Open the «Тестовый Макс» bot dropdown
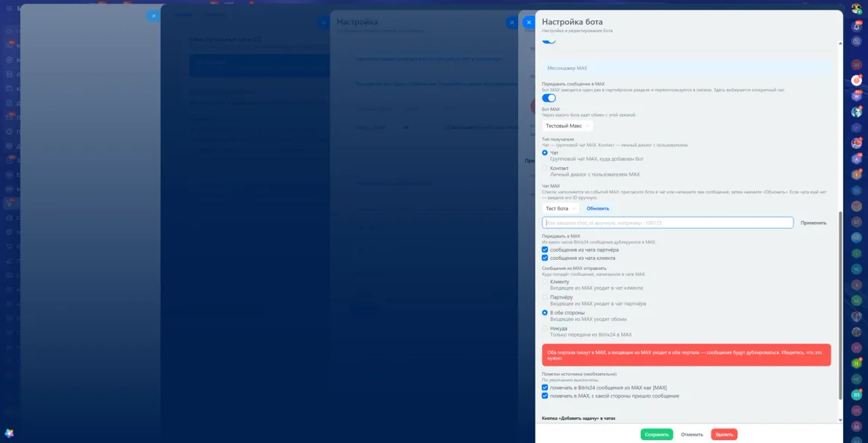Screen dimensions: 868x443 point(568,126)
